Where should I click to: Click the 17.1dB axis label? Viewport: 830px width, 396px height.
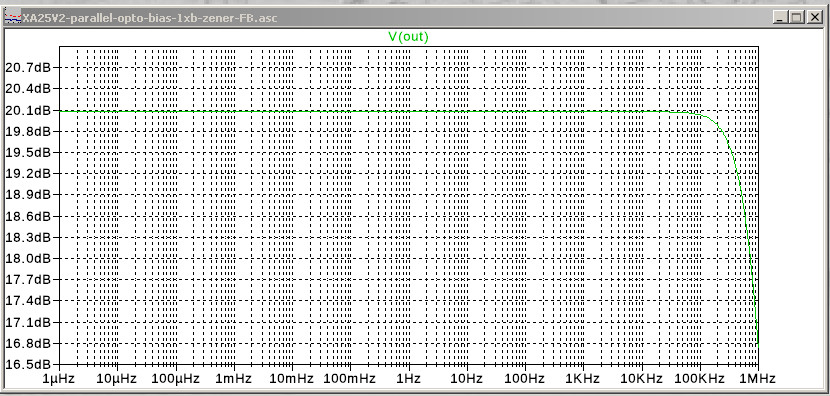tap(28, 322)
